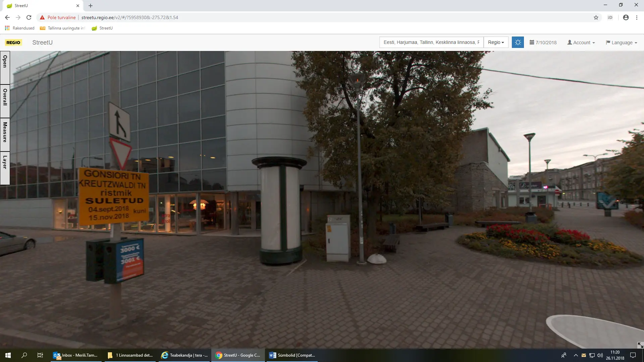Screen dimensions: 644x362
Task: Switch to the Overall side tab
Action: point(5,101)
